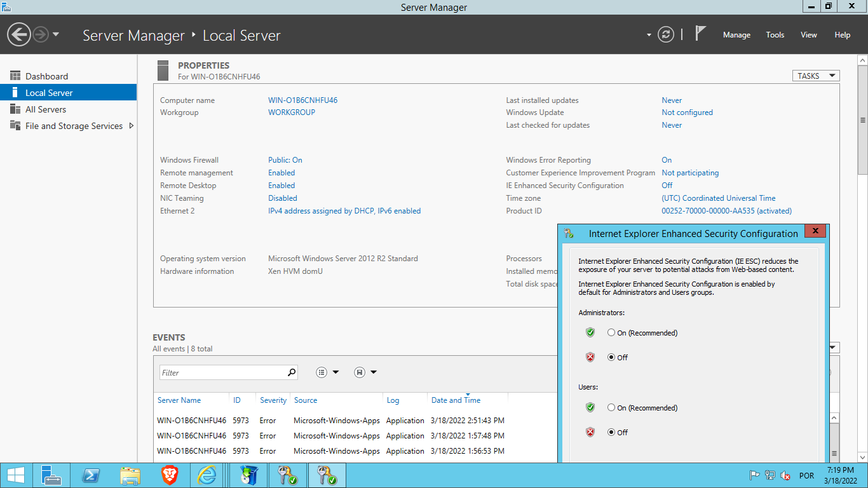The image size is (868, 488).
Task: Click the 'Not participating' link
Action: pyautogui.click(x=690, y=173)
